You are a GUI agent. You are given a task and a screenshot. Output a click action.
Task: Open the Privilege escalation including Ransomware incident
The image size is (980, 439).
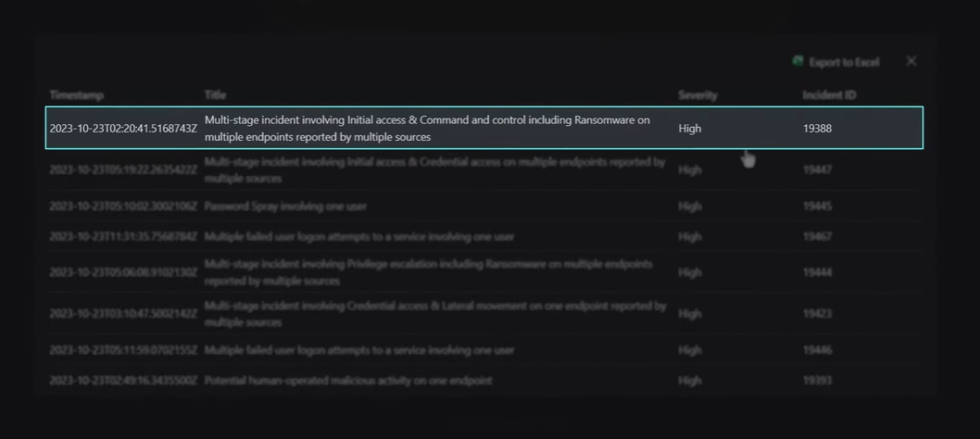point(428,272)
